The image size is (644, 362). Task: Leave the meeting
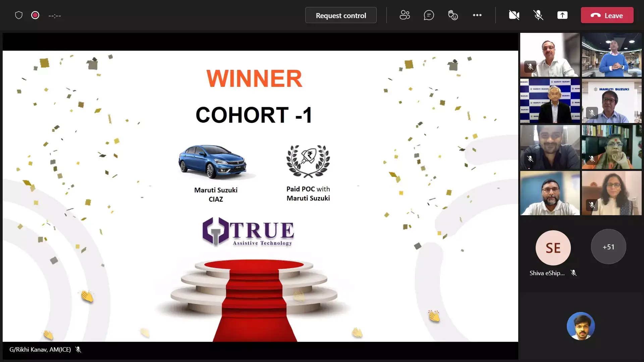tap(607, 15)
